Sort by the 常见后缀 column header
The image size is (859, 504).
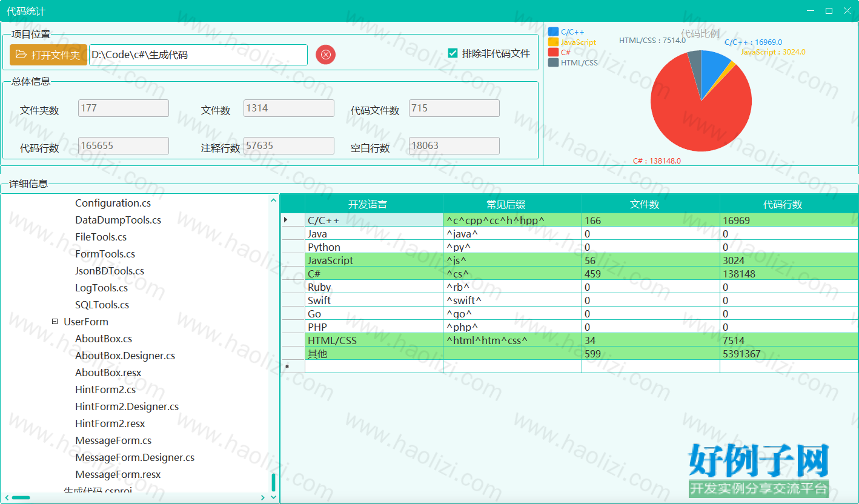[512, 204]
